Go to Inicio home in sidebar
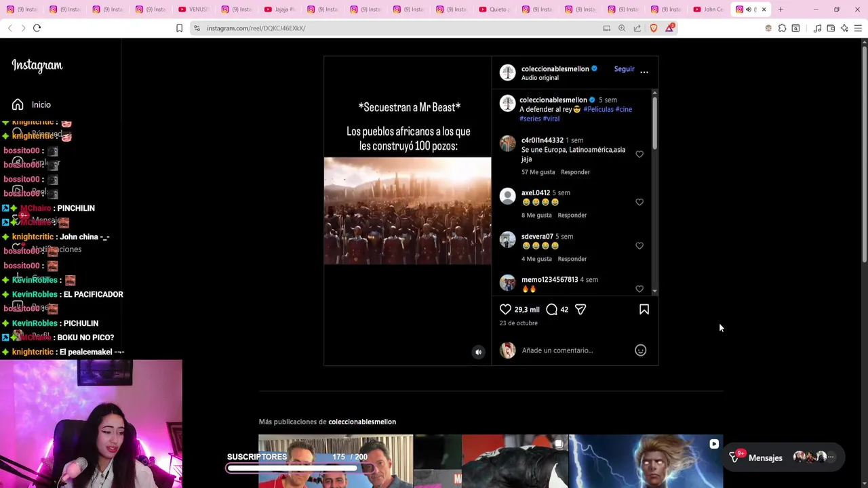868x488 pixels. pos(31,104)
